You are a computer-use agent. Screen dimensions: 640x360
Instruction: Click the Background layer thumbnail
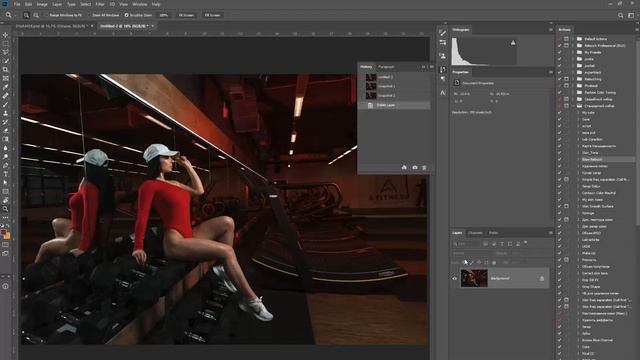point(474,278)
